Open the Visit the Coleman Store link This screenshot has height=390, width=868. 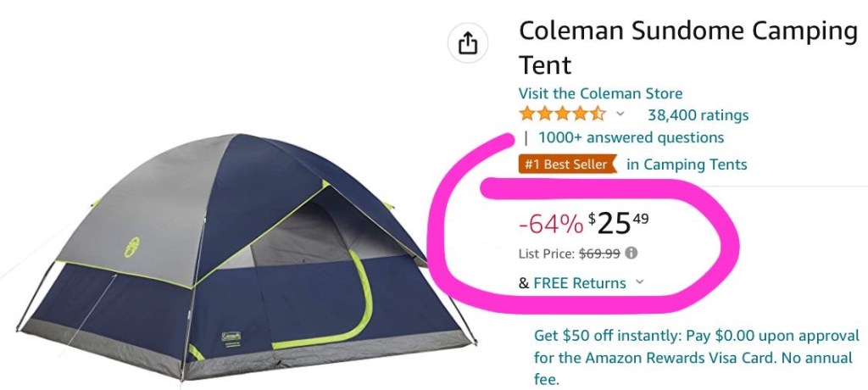coord(600,93)
